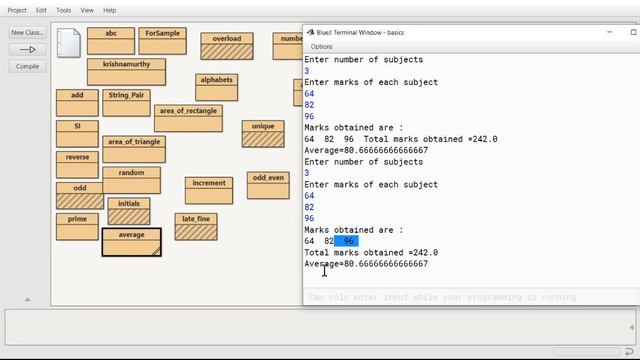Click the bottom-right return arrow icon
Image resolution: width=640 pixels, height=360 pixels.
[x=629, y=351]
